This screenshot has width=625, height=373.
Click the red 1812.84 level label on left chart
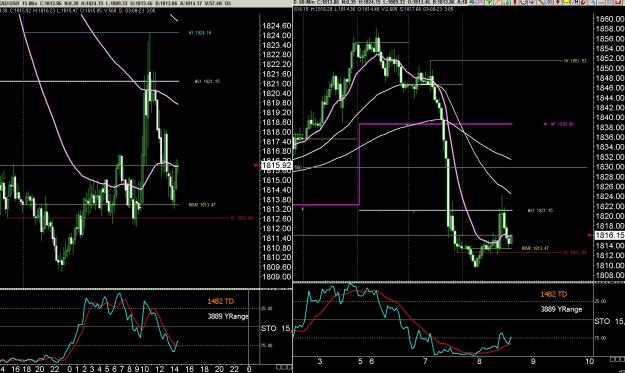pos(242,218)
